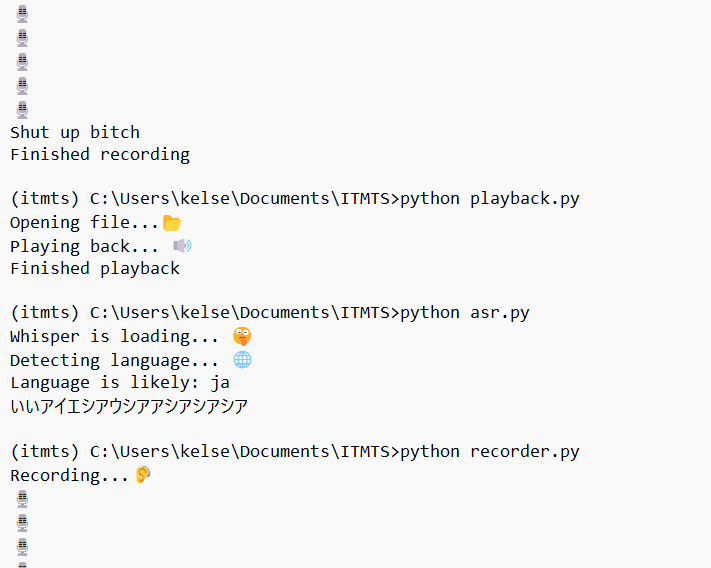Screen dimensions: 711x568
Task: Click the folder emoji after "Opening file..."
Action: point(171,222)
